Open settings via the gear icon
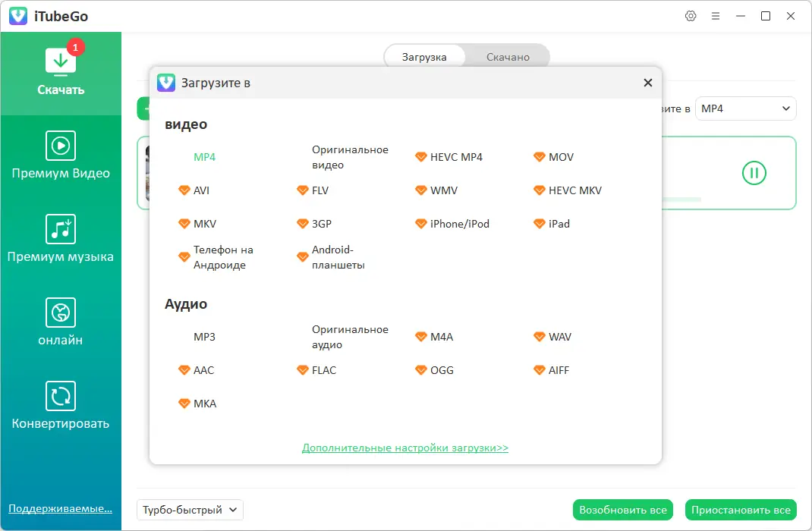 pyautogui.click(x=691, y=16)
